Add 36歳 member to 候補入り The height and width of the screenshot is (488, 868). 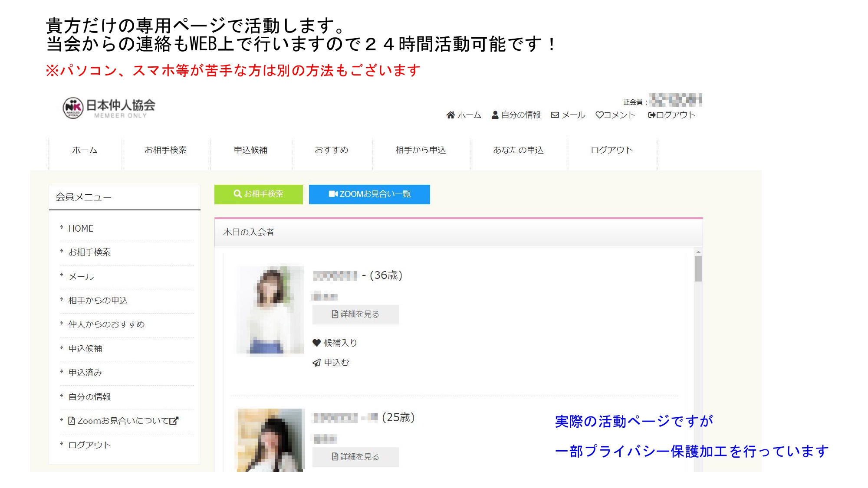coord(335,343)
